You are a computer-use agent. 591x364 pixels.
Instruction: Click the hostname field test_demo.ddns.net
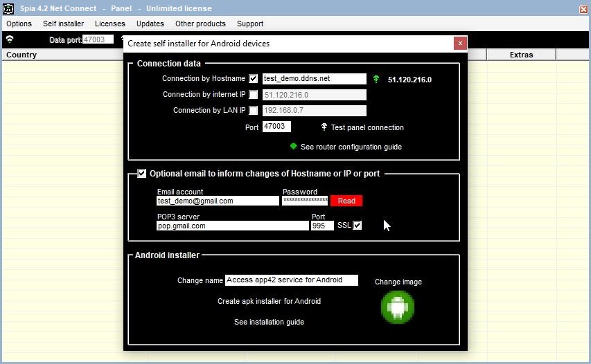coord(315,79)
